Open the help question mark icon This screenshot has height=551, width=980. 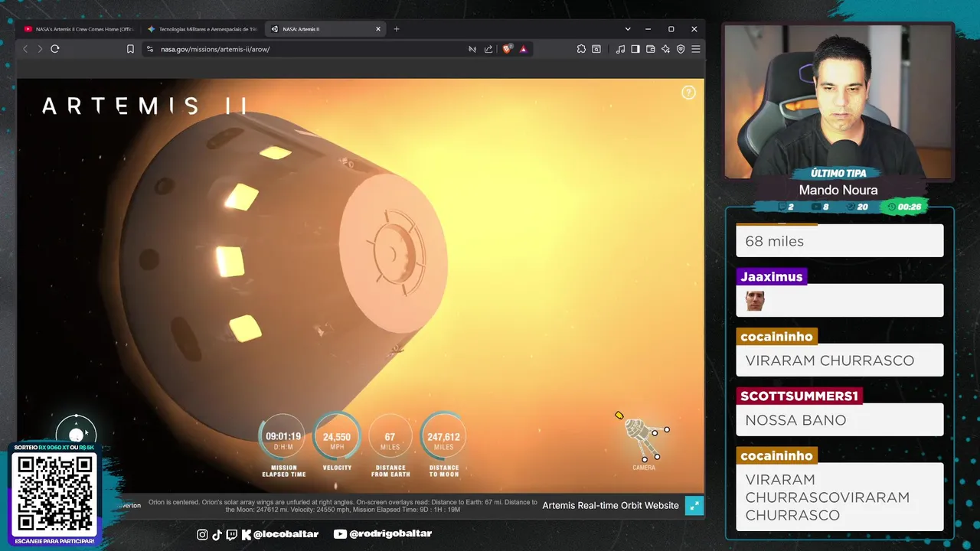coord(688,93)
